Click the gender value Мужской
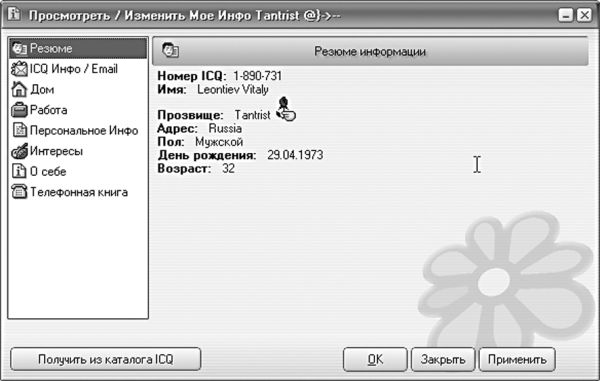600x381 pixels. coord(219,142)
